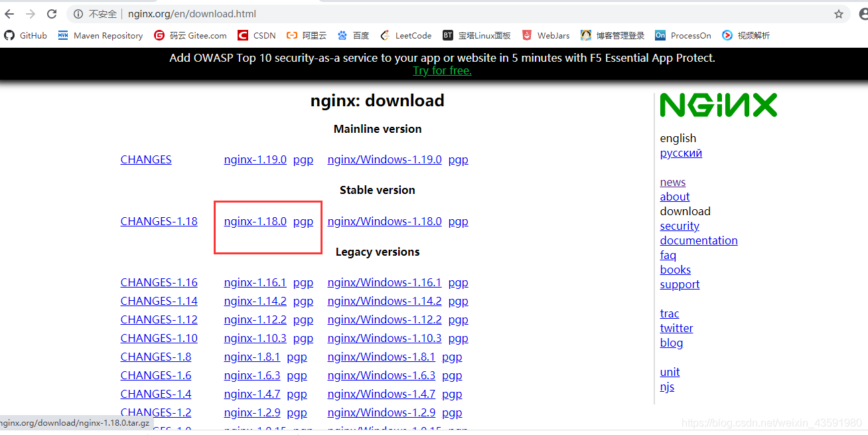Download nginx-1.12.2 legacy source
Viewport: 868px width, 435px height.
(255, 319)
